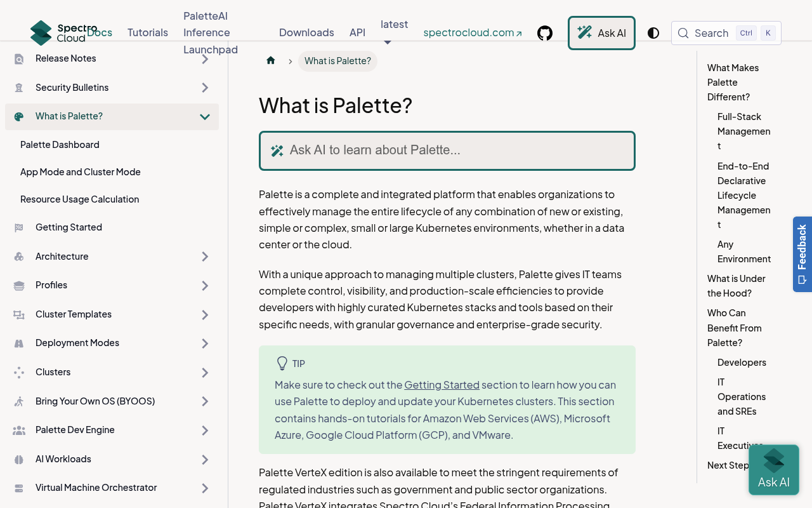Open the latest version dropdown
812x508 pixels.
click(394, 30)
